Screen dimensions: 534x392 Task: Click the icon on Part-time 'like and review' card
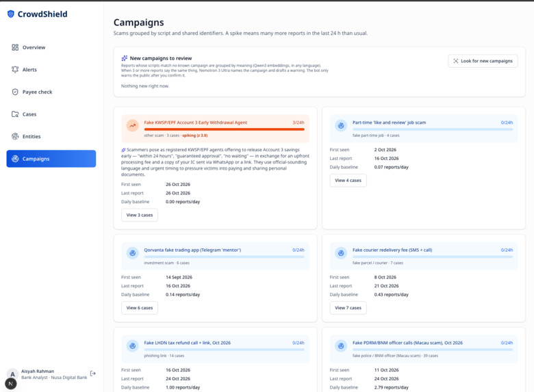click(x=341, y=126)
